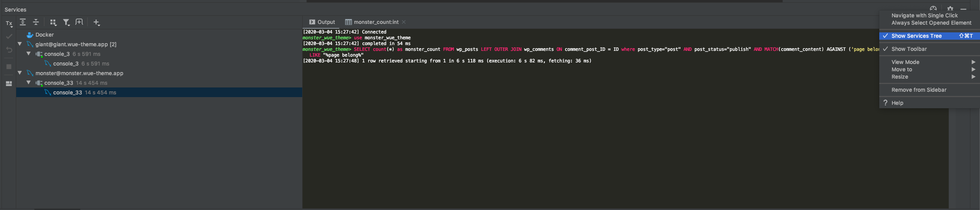Viewport: 980px width, 210px height.
Task: Open the Tx transaction mode dropdown
Action: coord(9,24)
